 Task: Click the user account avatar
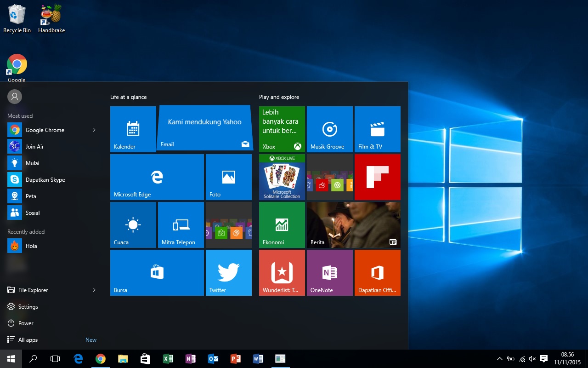point(14,96)
